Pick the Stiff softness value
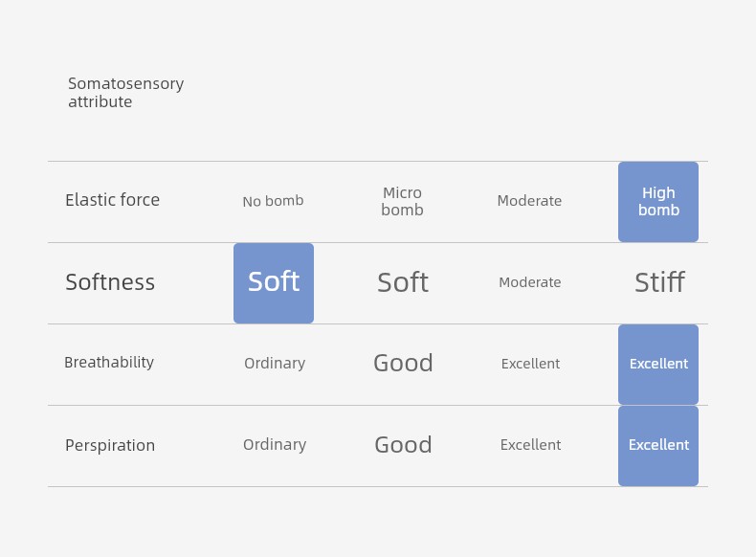Viewport: 756px width, 557px height. click(x=659, y=282)
